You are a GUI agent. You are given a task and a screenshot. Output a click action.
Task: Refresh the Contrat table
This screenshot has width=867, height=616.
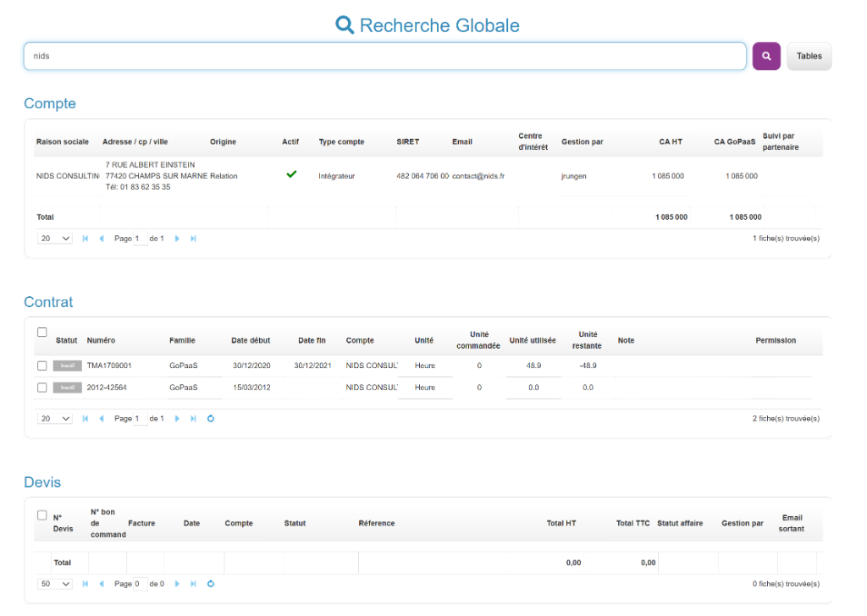(211, 419)
